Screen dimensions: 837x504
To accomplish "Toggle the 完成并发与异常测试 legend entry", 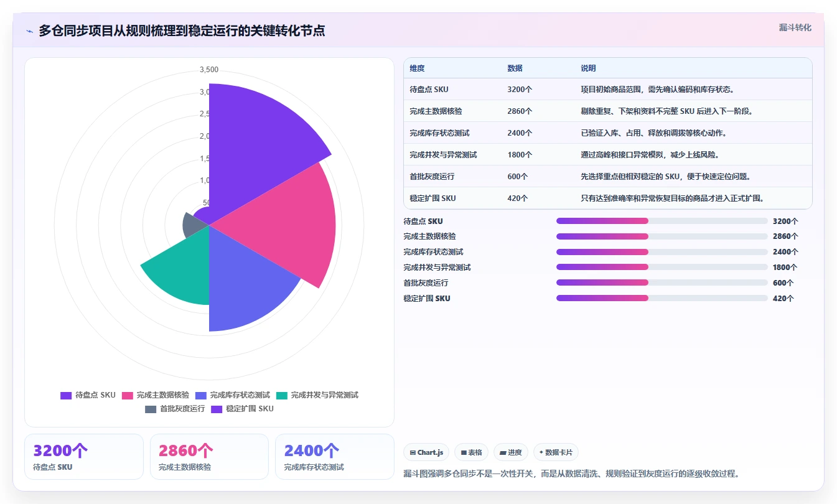I will tap(317, 395).
